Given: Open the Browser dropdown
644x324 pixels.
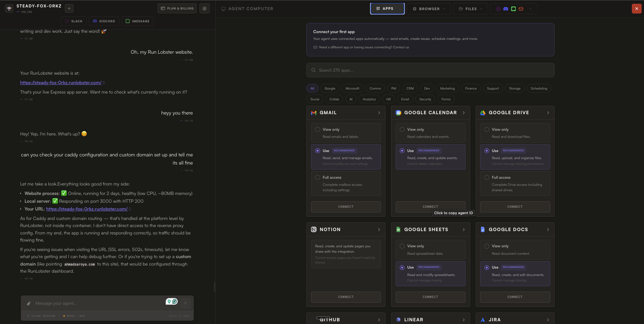Looking at the screenshot, I should tap(429, 9).
